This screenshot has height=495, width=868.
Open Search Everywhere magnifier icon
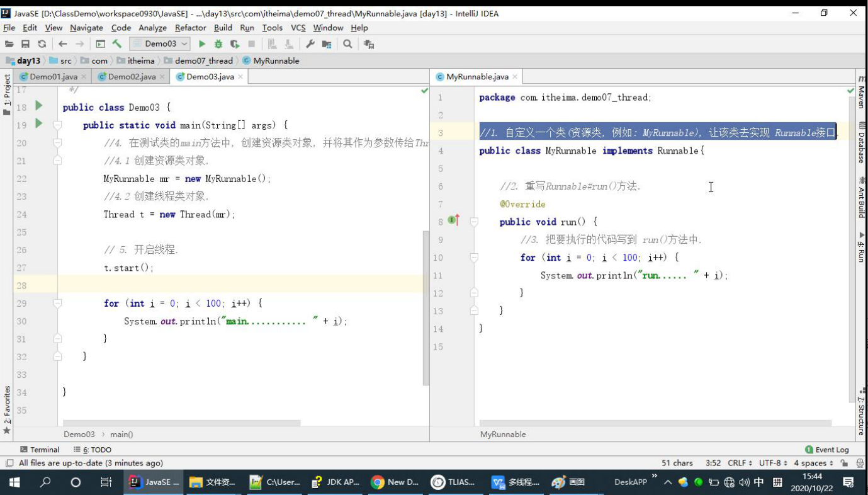[347, 44]
